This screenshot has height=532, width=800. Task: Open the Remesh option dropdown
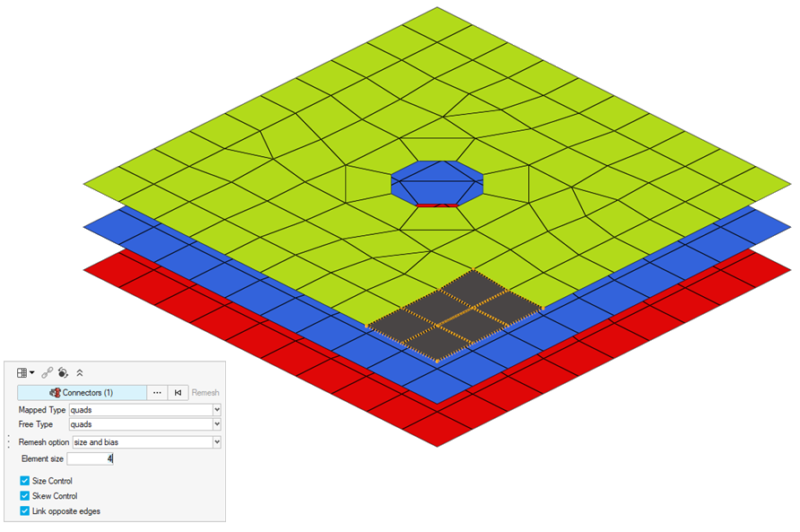(147, 442)
